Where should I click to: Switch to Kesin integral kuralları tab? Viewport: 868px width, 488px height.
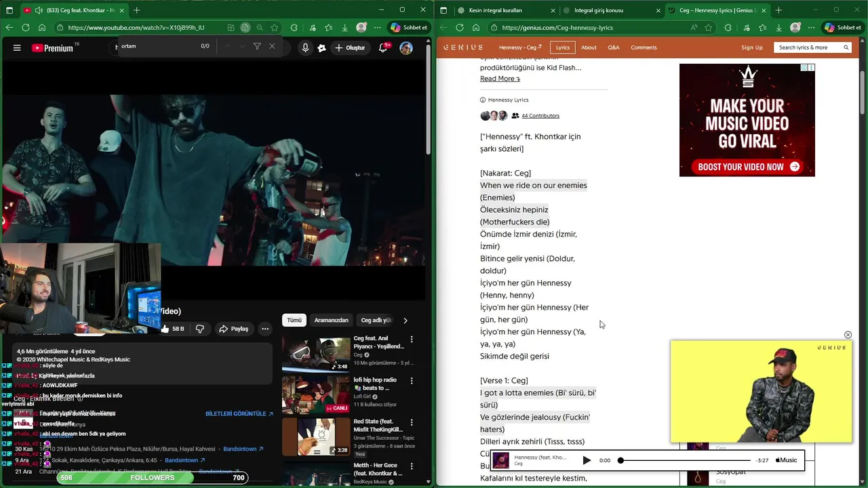click(505, 10)
